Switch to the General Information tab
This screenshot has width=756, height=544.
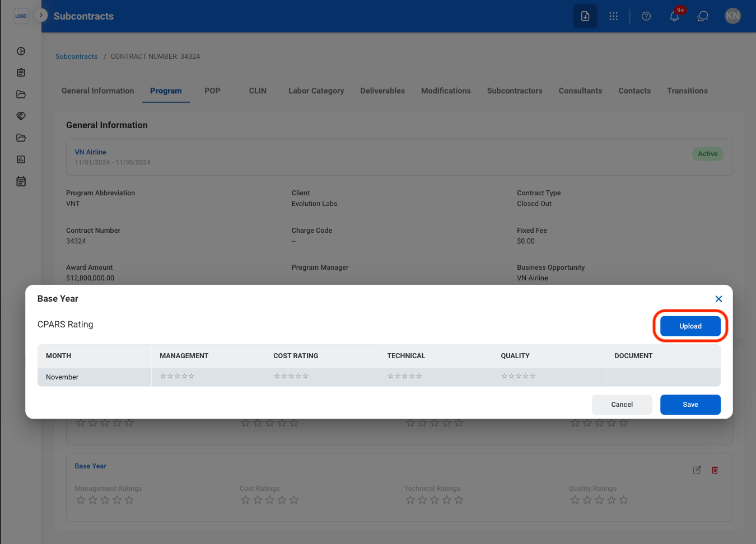(x=98, y=91)
